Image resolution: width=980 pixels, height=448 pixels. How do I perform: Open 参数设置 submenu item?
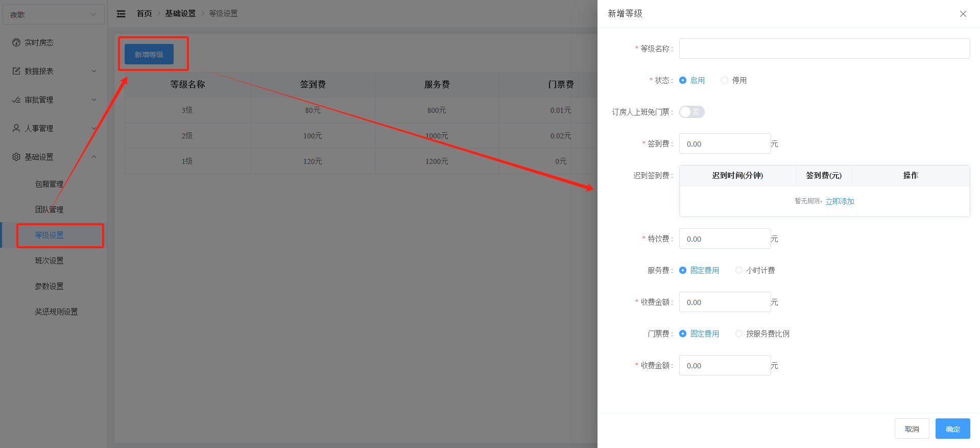[x=49, y=286]
